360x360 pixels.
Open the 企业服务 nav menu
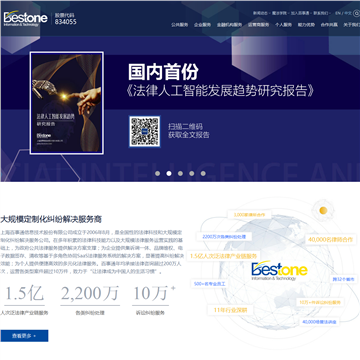tap(202, 25)
